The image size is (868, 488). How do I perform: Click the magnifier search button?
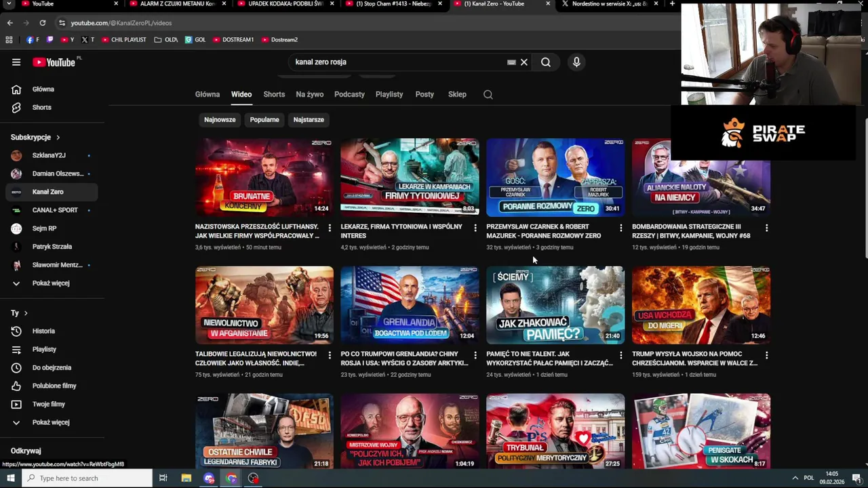[546, 62]
